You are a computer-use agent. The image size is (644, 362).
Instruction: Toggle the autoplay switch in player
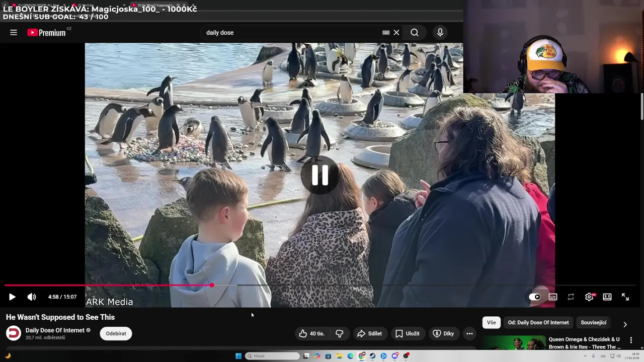pos(535,297)
